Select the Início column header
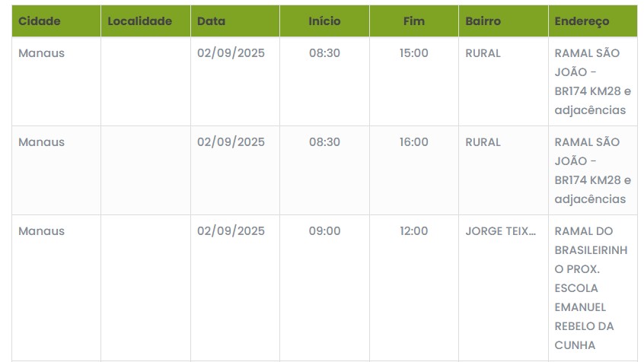The image size is (644, 362). point(324,21)
